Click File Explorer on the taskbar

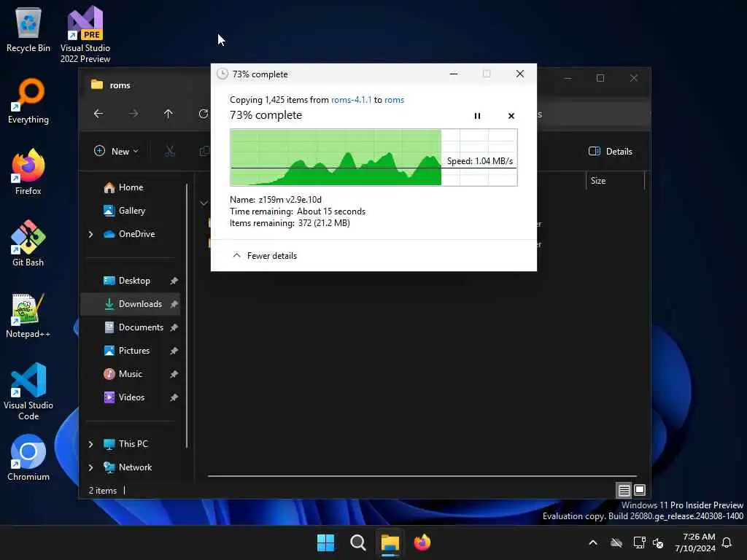(x=390, y=542)
